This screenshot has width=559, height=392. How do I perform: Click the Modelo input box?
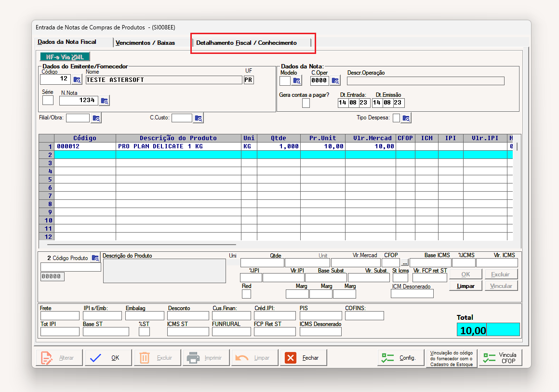(285, 81)
